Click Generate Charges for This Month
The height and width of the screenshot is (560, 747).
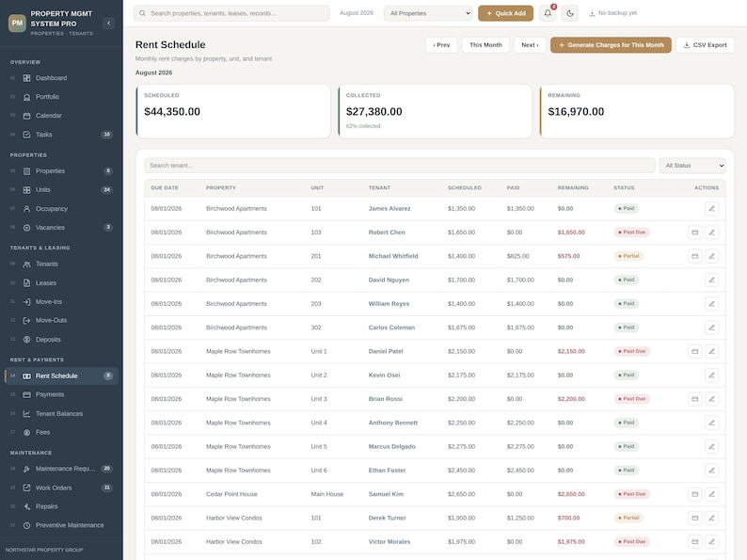coord(611,45)
